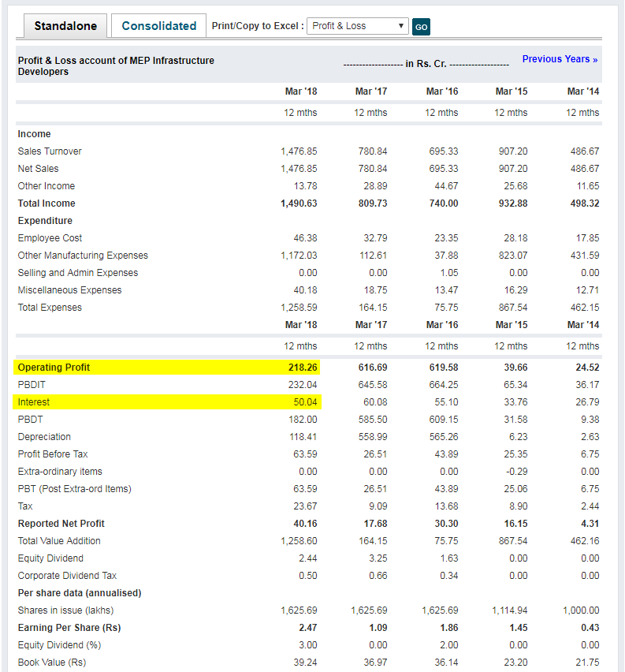This screenshot has height=672, width=625.
Task: Click the GO button
Action: (421, 27)
